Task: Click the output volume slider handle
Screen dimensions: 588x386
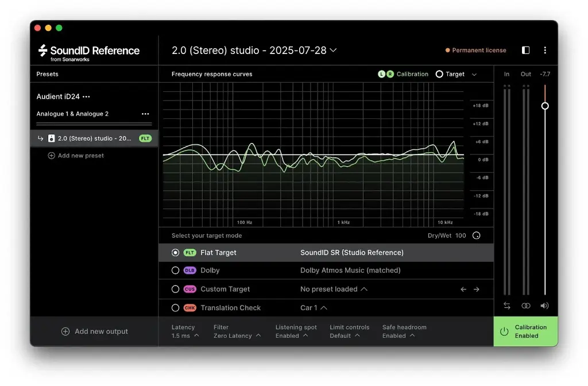Action: tap(545, 106)
